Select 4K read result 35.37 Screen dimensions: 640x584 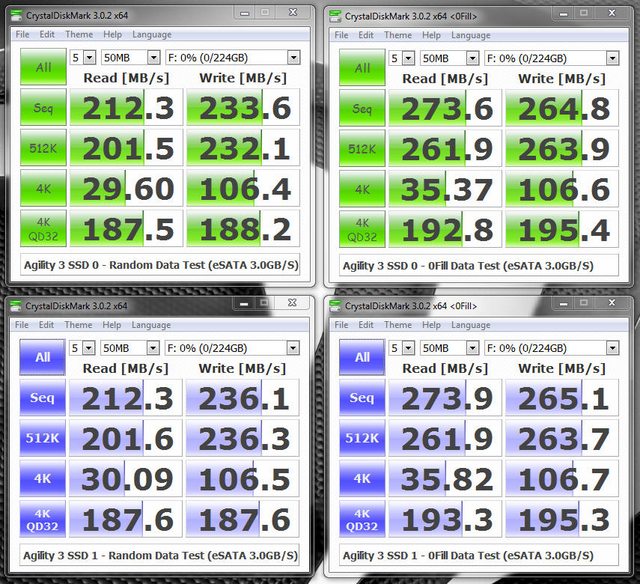[x=445, y=189]
